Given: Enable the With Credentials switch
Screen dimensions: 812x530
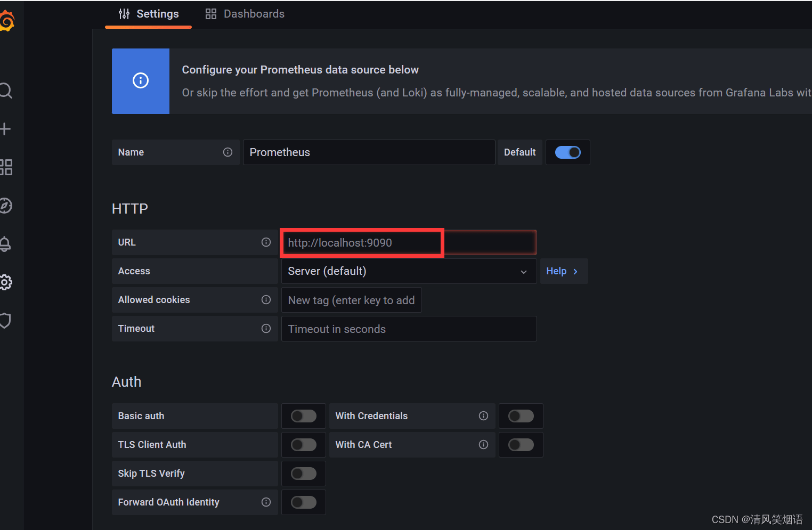Looking at the screenshot, I should point(521,416).
